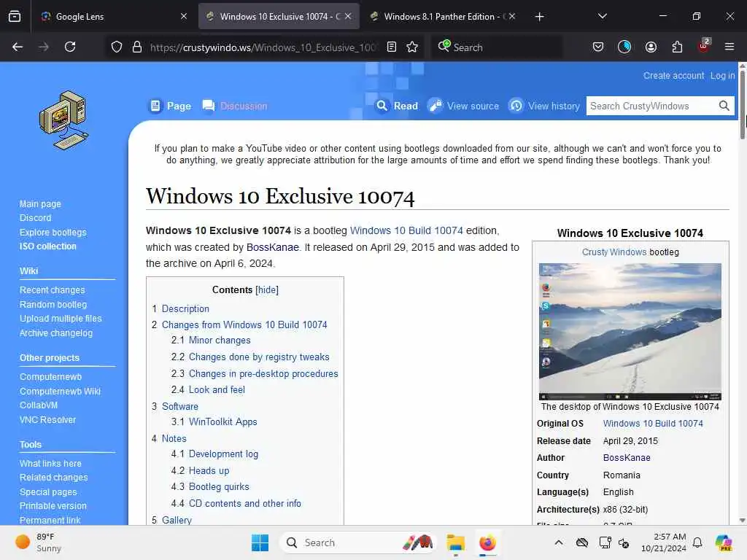747x560 pixels.
Task: Open the uBlock Origin extension icon
Action: (x=704, y=46)
